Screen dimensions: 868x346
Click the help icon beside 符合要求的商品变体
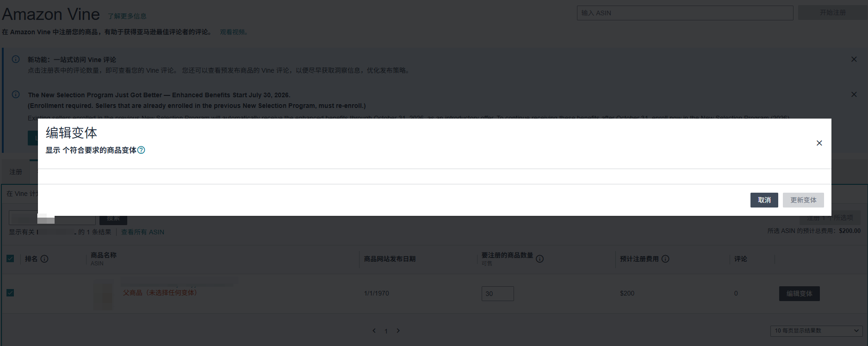[141, 150]
